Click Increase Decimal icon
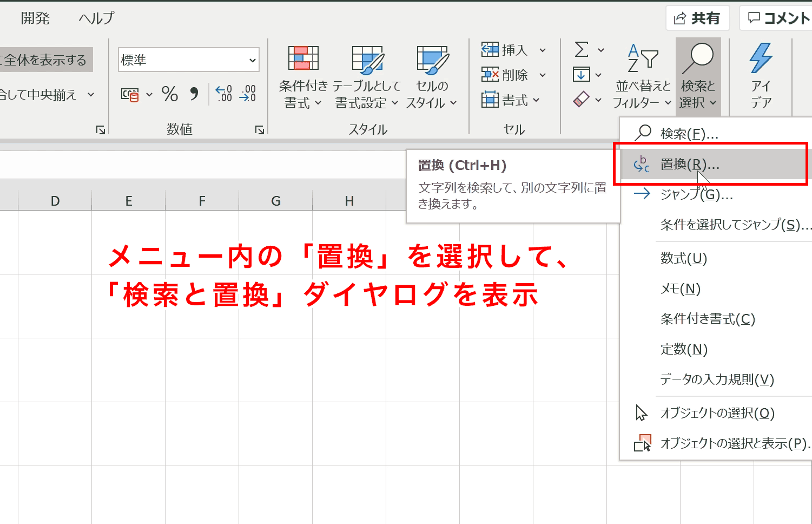812x524 pixels. [224, 94]
